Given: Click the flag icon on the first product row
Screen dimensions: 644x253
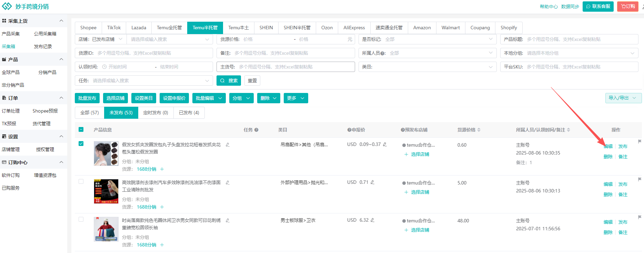Looking at the screenshot, I should point(640,141).
